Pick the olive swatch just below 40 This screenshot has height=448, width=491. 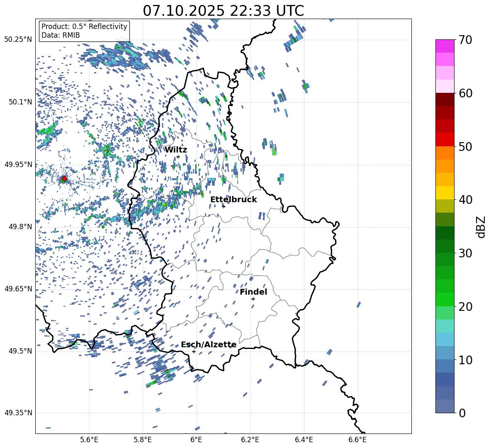point(445,206)
